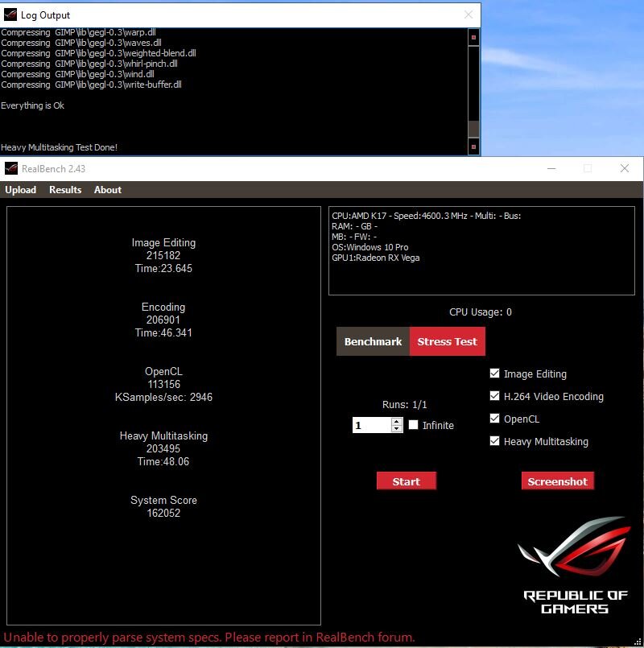644x648 pixels.
Task: Click the RealBench app icon in title bar
Action: (11, 168)
